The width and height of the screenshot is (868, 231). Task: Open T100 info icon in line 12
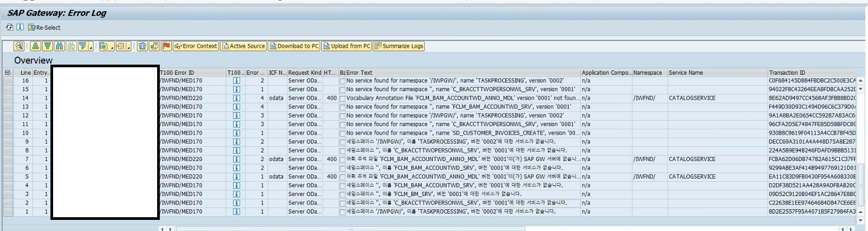[236, 115]
